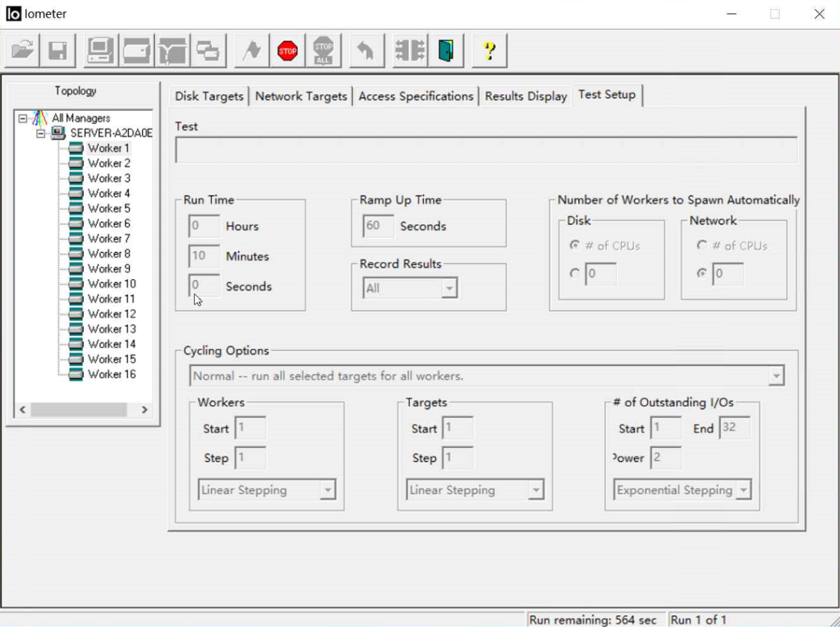The width and height of the screenshot is (840, 627).
Task: Open help with the question mark icon
Action: pyautogui.click(x=489, y=51)
